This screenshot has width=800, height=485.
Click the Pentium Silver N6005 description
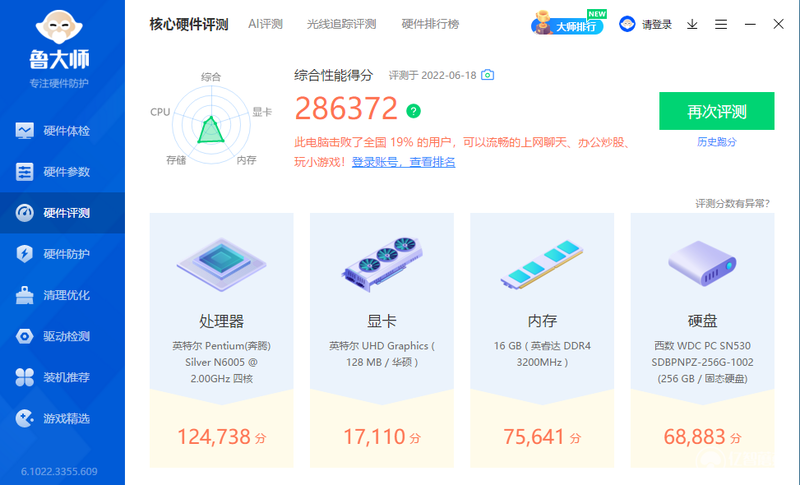point(221,362)
